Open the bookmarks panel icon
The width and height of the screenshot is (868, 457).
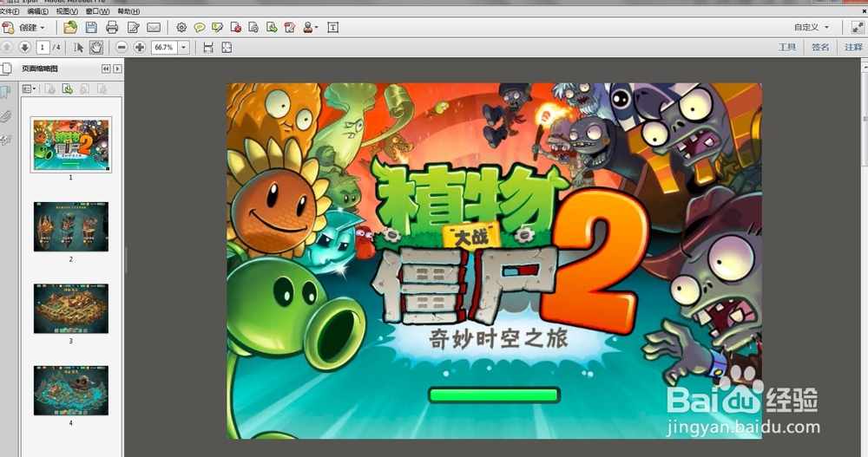[x=6, y=93]
